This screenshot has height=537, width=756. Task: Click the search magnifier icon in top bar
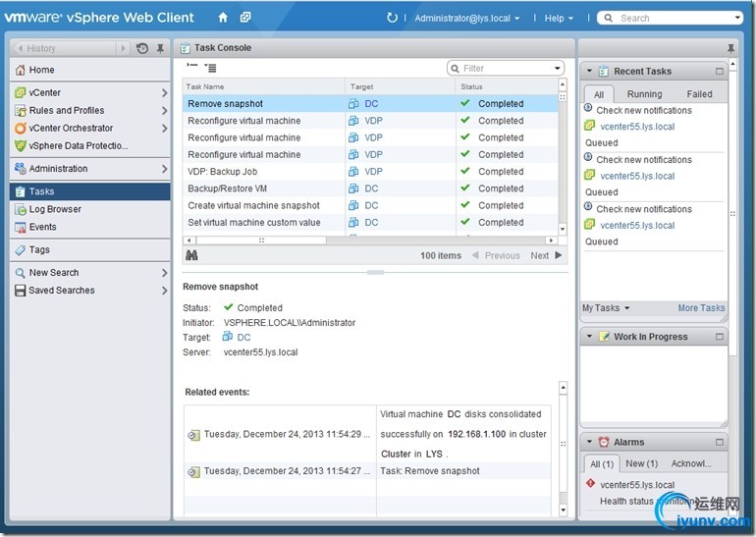(x=609, y=18)
